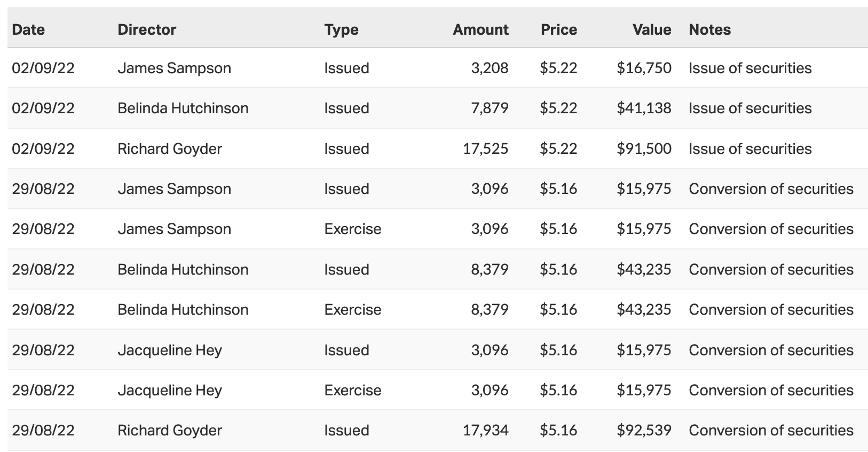Click the Date column header
Image resolution: width=868 pixels, height=452 pixels.
pyautogui.click(x=28, y=29)
